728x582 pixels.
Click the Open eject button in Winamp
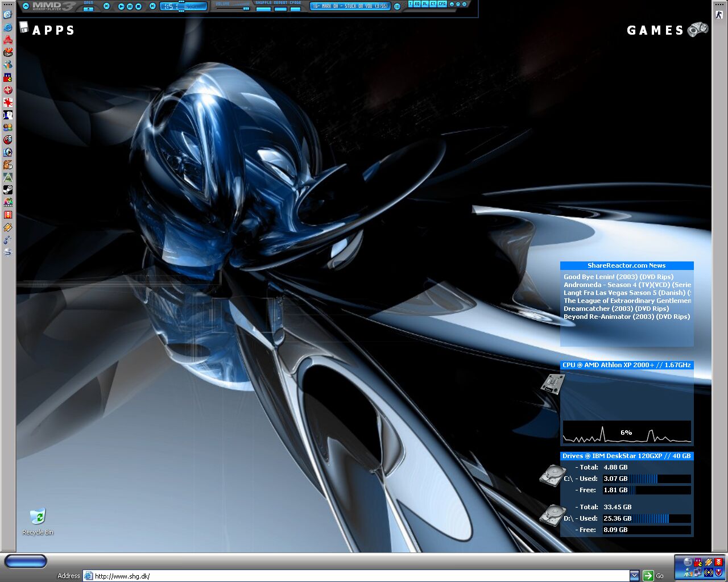coord(89,9)
